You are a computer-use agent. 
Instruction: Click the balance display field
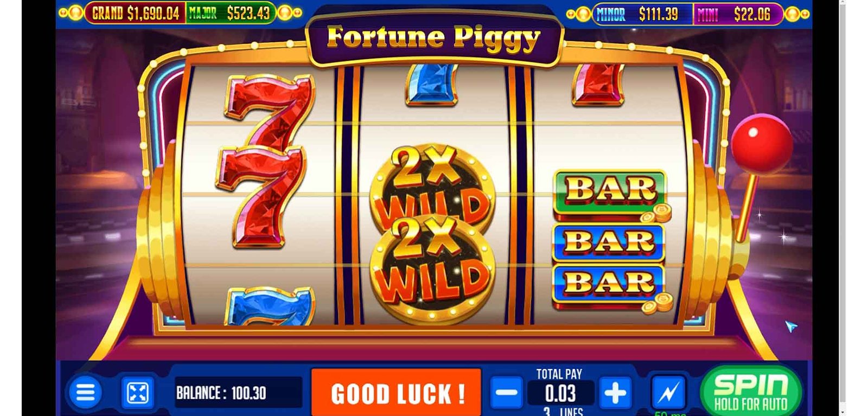[236, 393]
